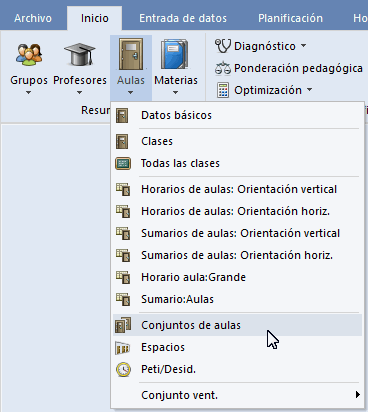Image resolution: width=368 pixels, height=412 pixels.
Task: Switch to the Entrada de datos tab
Action: [183, 18]
